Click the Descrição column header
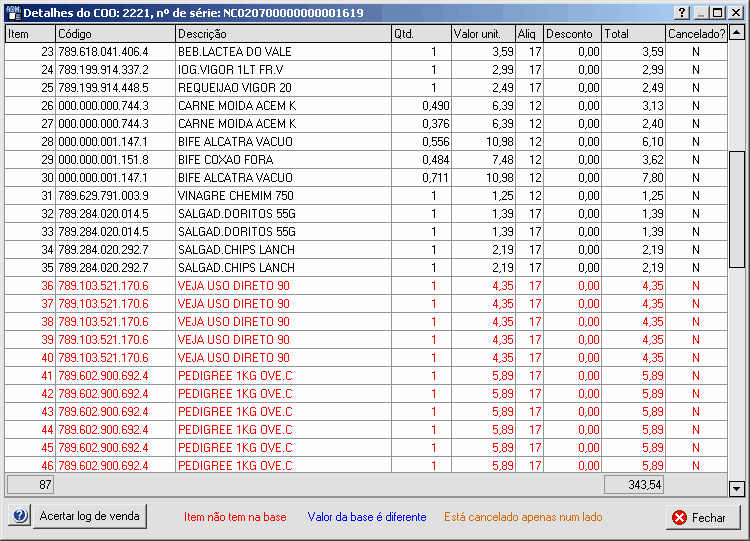The width and height of the screenshot is (750, 541). 283,34
